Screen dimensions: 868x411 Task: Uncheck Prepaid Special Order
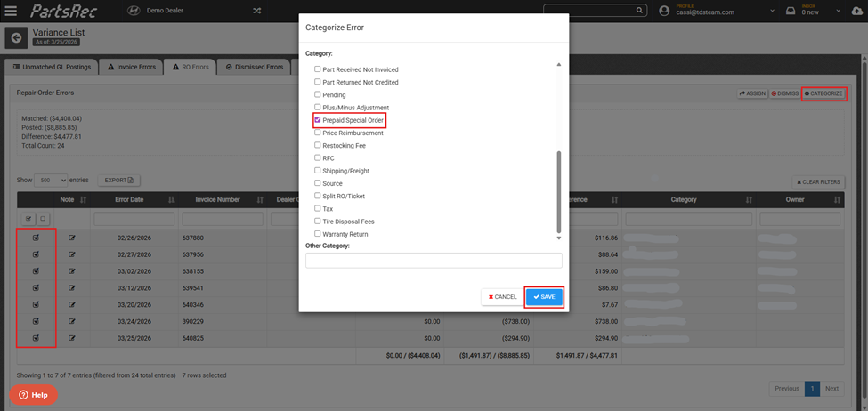pos(317,120)
